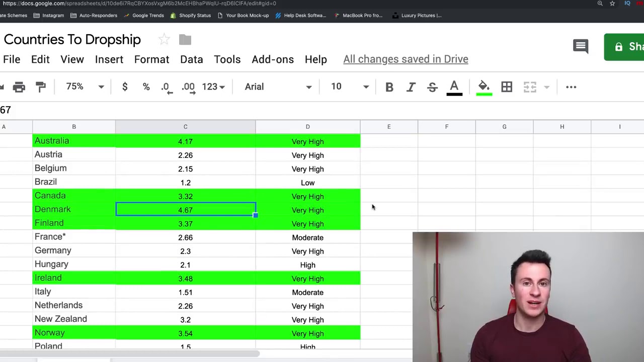Image resolution: width=644 pixels, height=362 pixels.
Task: Click the High cell in Hungary row
Action: (307, 265)
